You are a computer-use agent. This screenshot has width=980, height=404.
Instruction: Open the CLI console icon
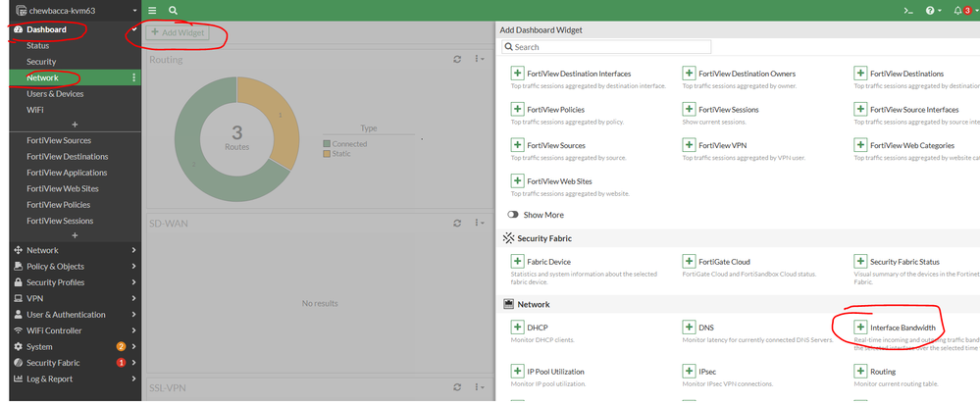pos(908,11)
